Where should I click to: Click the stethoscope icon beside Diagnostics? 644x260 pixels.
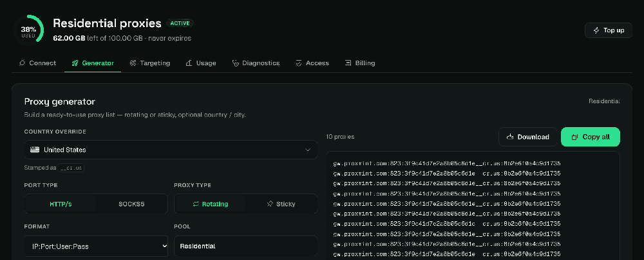pyautogui.click(x=235, y=63)
